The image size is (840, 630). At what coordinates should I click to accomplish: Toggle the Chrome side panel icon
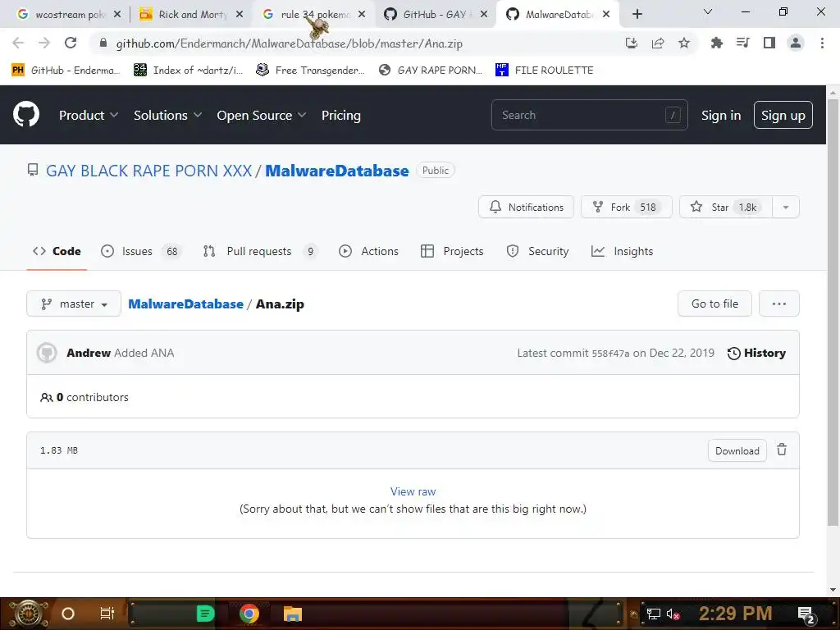769,43
